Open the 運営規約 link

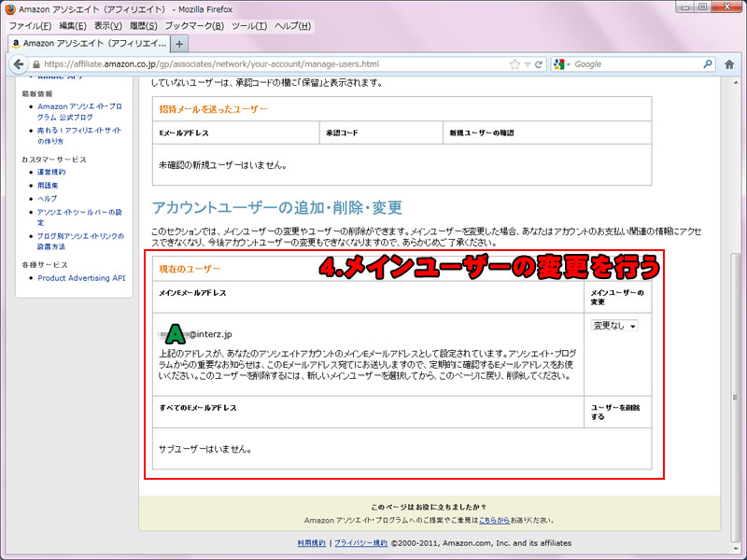[x=51, y=172]
